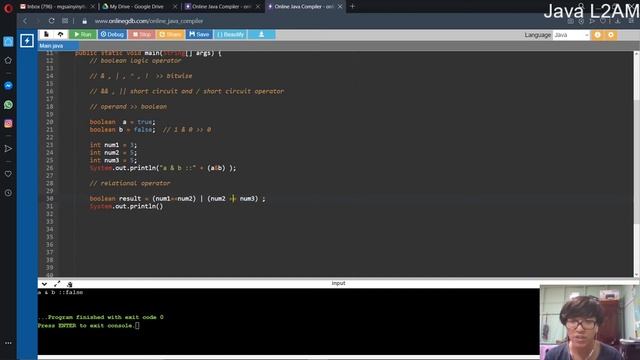Click the input tab label above console

click(338, 283)
